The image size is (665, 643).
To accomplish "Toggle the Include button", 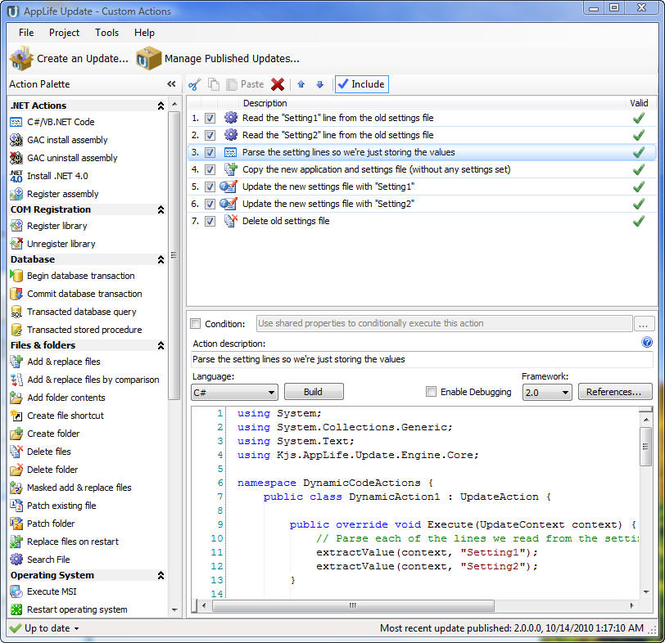I will [362, 84].
